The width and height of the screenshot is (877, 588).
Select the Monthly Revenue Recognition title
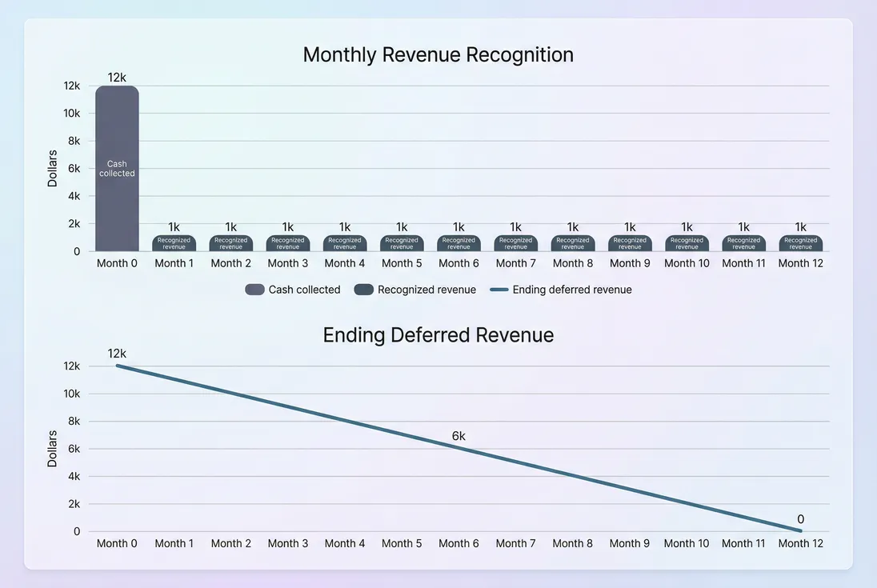438,54
